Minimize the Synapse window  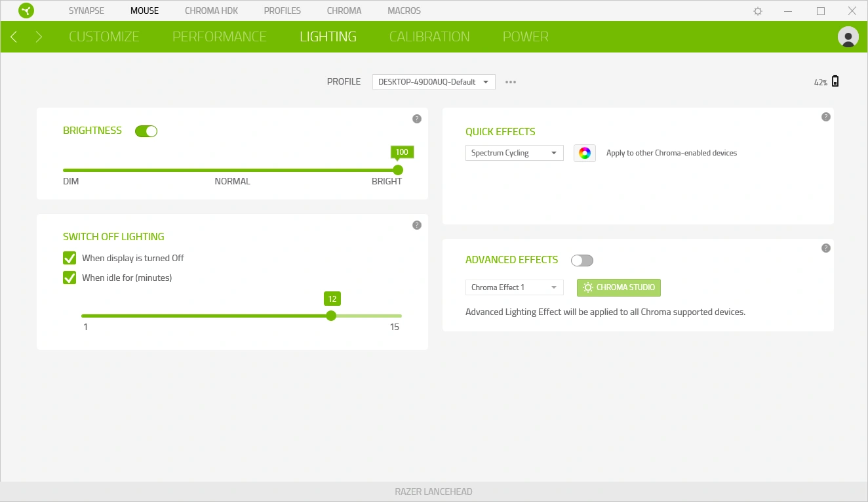789,11
